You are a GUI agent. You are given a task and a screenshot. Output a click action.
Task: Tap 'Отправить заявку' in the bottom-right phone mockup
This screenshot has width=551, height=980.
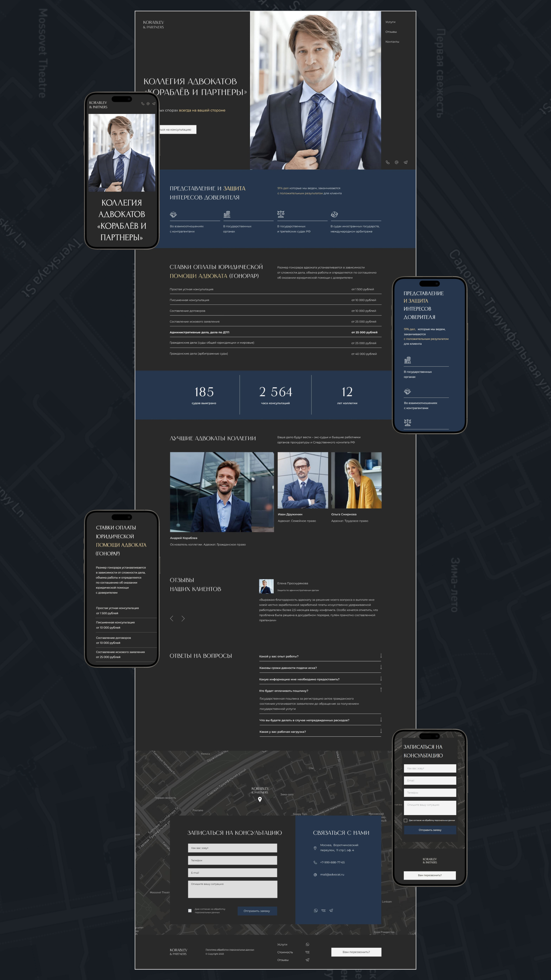pos(430,830)
